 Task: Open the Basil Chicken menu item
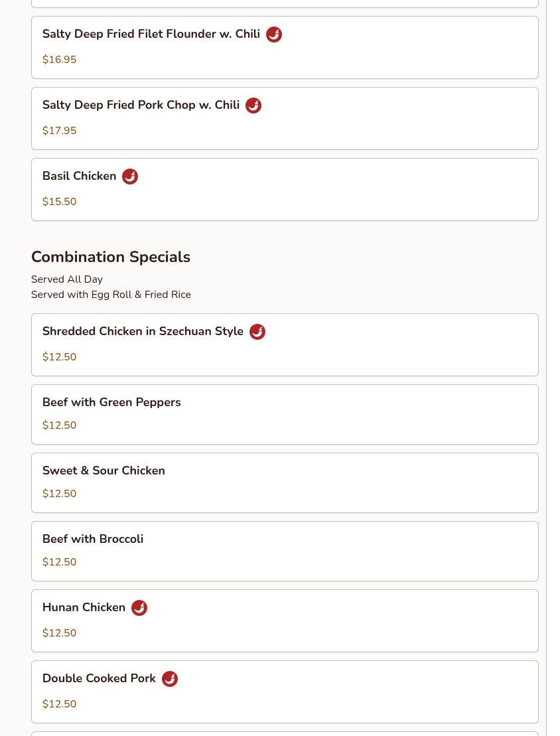pos(79,177)
